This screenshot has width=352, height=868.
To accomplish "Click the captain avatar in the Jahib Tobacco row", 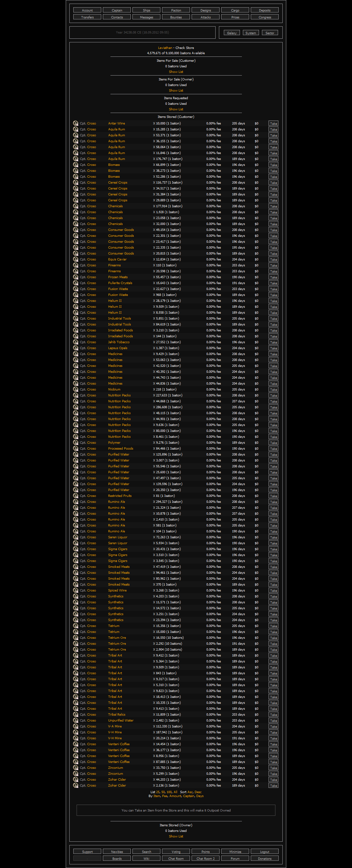I will 76,342.
